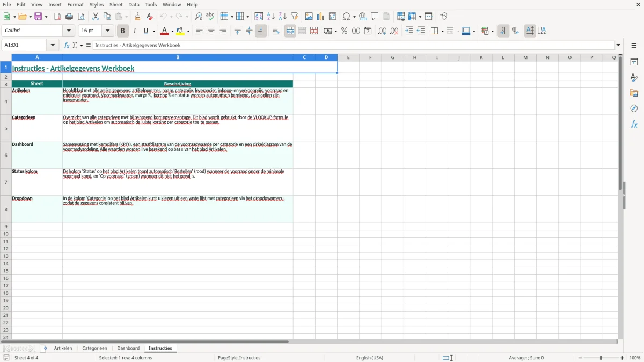Run the Spelling check
This screenshot has height=362, width=644.
click(x=210, y=17)
